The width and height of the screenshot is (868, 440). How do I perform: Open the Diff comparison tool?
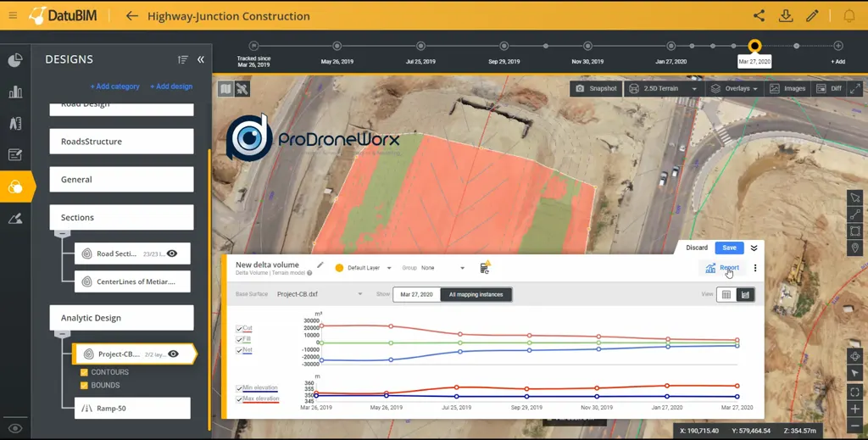click(x=829, y=88)
